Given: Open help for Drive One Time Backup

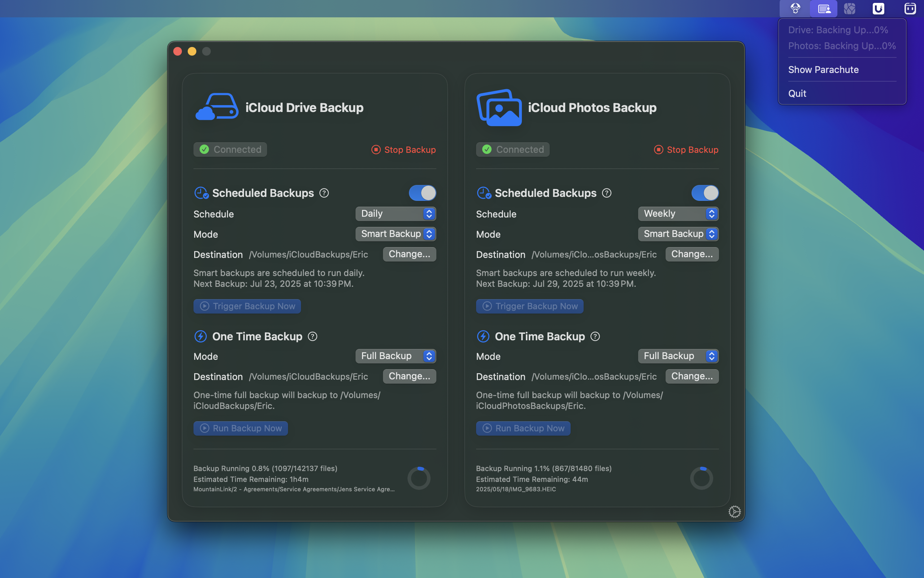Looking at the screenshot, I should pos(313,336).
